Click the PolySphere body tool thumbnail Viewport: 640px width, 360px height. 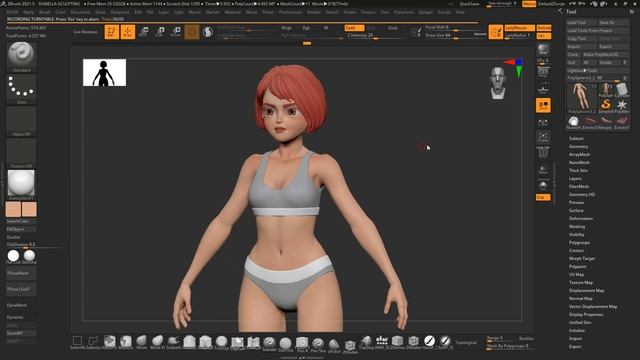[581, 97]
